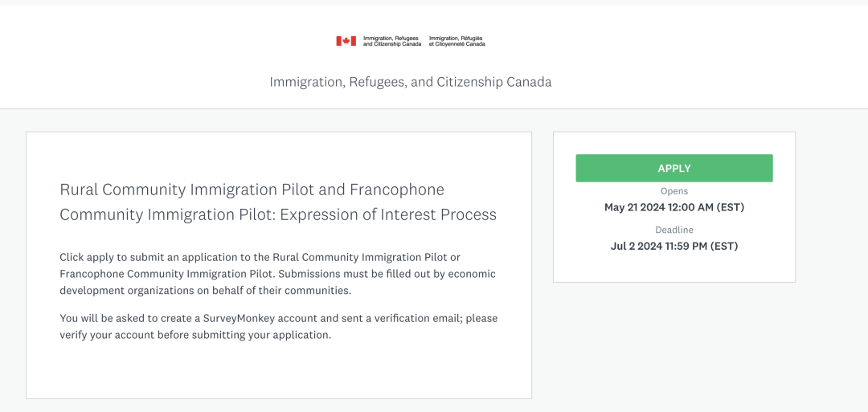Click the French Immigration, Réfugiés et Citoyenneté logo text
The width and height of the screenshot is (868, 412).
pos(457,41)
